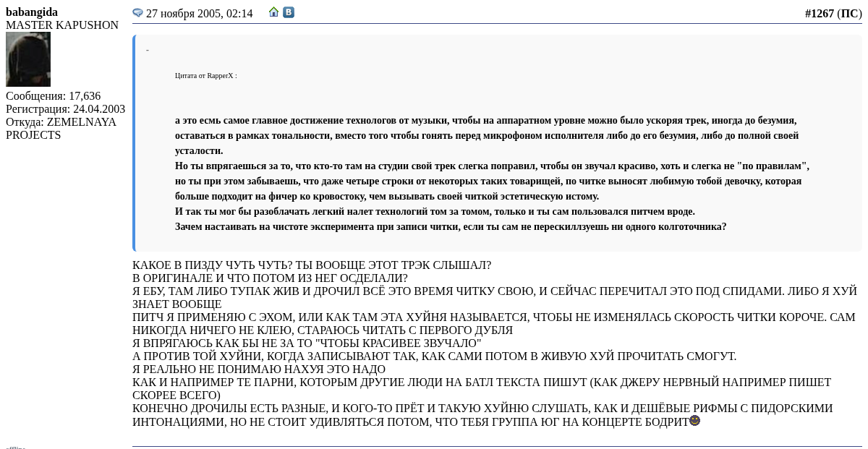Click the Регистрация: 24.04.2003 line
The height and width of the screenshot is (449, 868).
click(65, 109)
